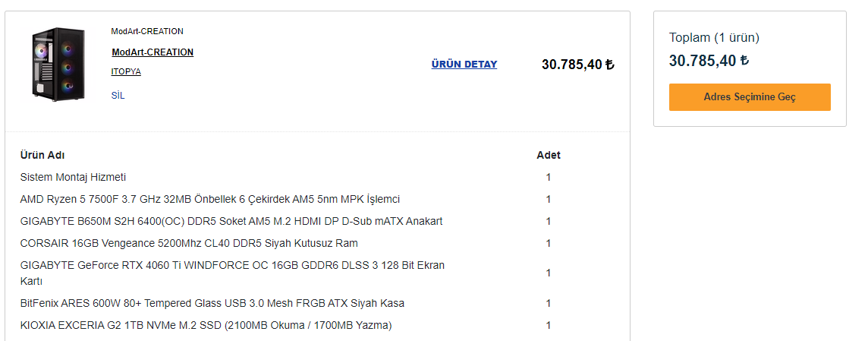The image size is (868, 341).
Task: Click the ITOPYA seller link
Action: pos(126,72)
